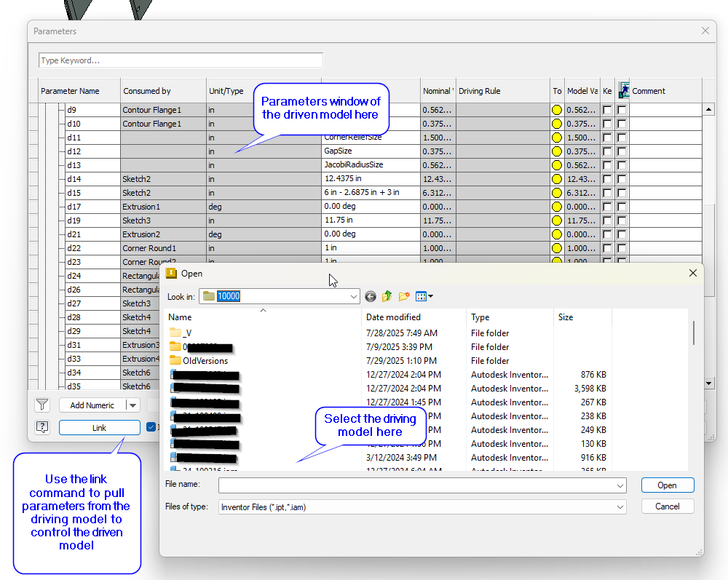Tick the Key checkbox for d19

tap(607, 221)
